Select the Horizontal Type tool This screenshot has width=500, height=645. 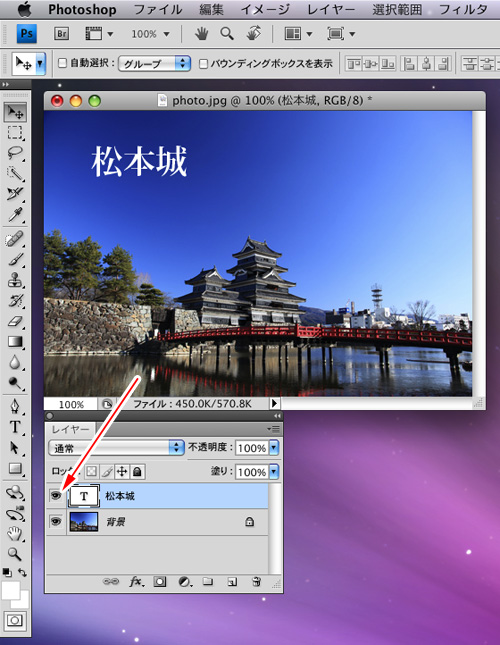pyautogui.click(x=15, y=427)
